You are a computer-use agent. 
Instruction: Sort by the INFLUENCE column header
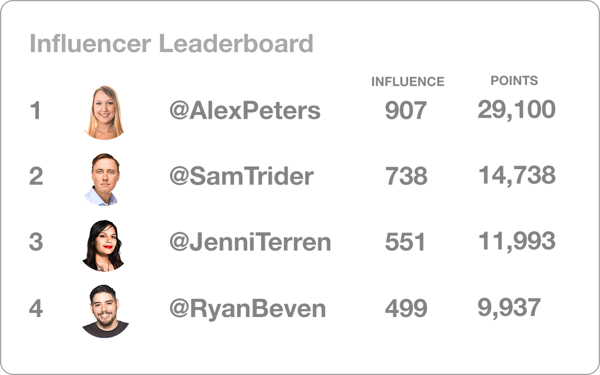(x=408, y=82)
